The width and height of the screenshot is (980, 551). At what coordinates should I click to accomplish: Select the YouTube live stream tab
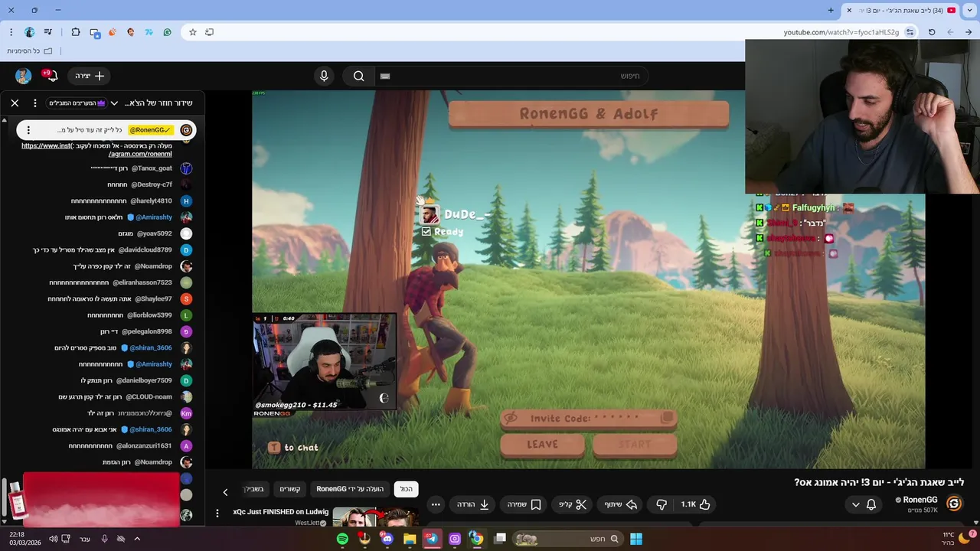[902, 10]
